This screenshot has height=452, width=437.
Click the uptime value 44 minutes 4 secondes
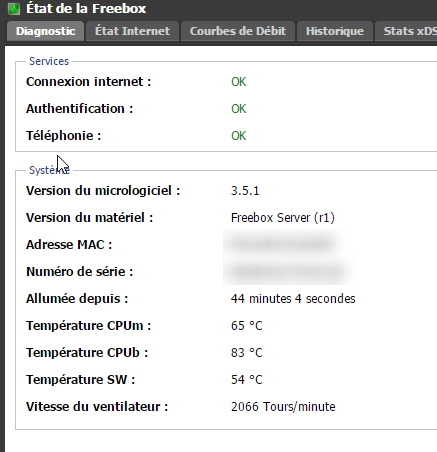[x=293, y=299]
